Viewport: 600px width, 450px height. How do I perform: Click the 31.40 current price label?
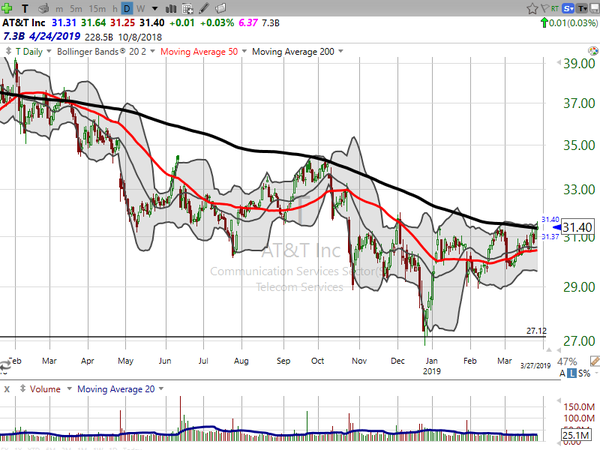[x=577, y=227]
